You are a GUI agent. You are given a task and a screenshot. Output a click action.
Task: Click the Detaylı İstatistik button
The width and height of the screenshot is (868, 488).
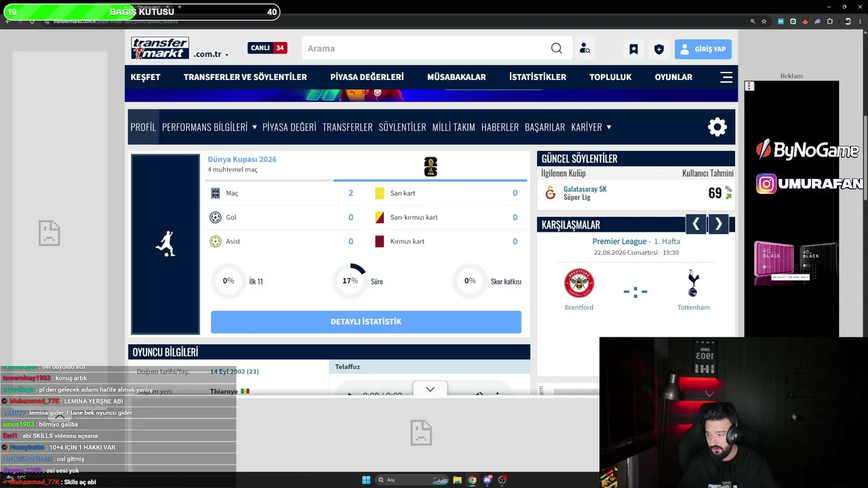(x=366, y=322)
